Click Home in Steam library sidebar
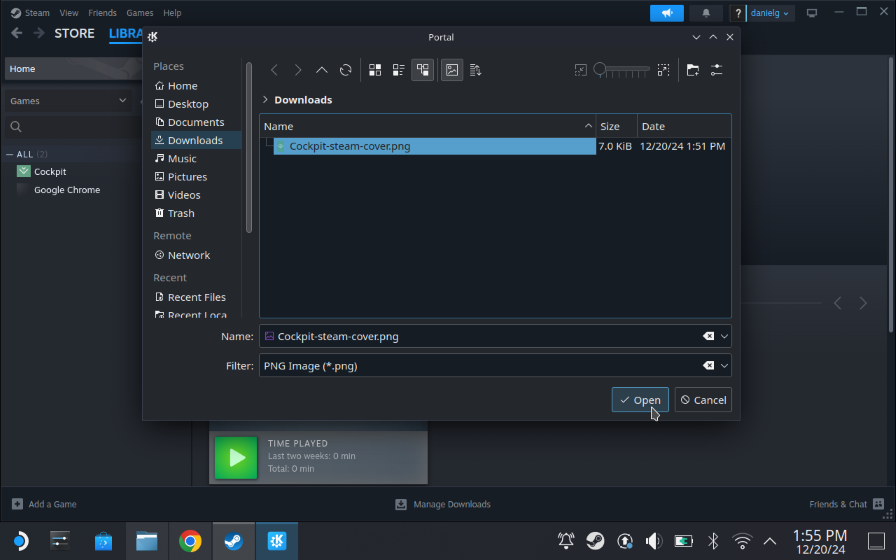Screen dimensions: 896x560 pos(73,69)
